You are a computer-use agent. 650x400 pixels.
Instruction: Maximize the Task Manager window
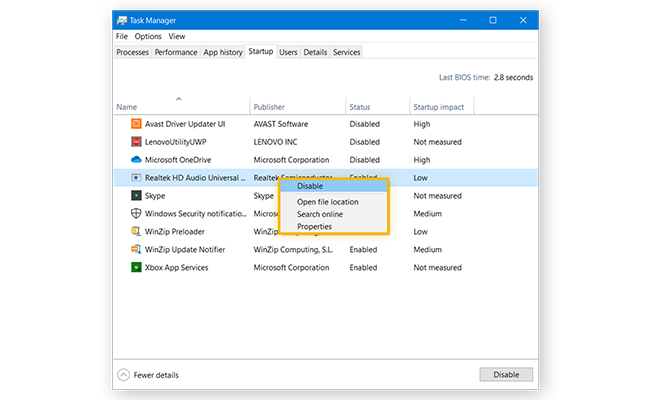click(493, 20)
